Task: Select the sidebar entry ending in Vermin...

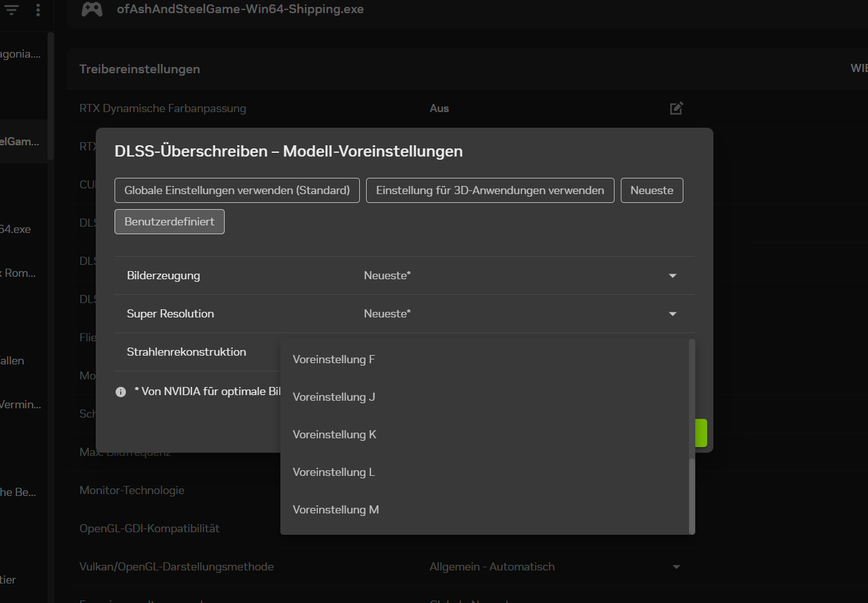Action: coord(21,405)
